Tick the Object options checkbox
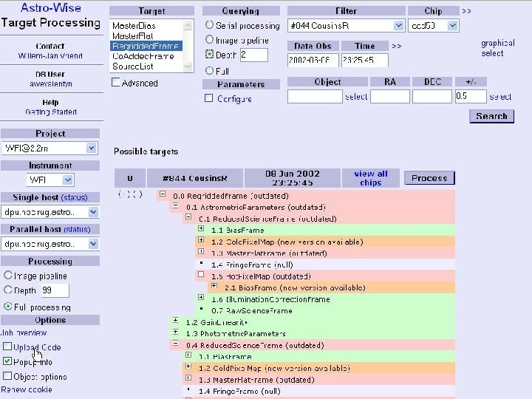This screenshot has width=532, height=399. [x=7, y=376]
